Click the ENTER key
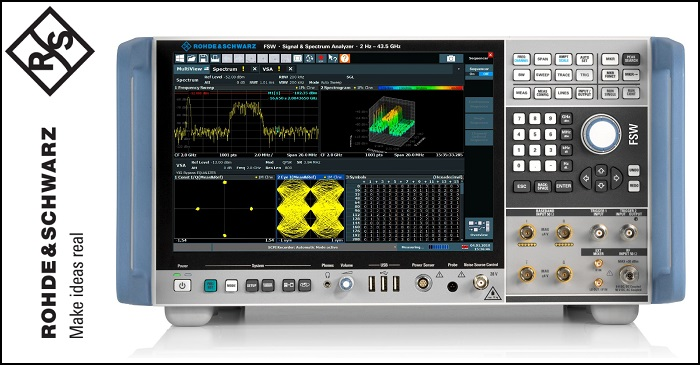 [x=563, y=186]
